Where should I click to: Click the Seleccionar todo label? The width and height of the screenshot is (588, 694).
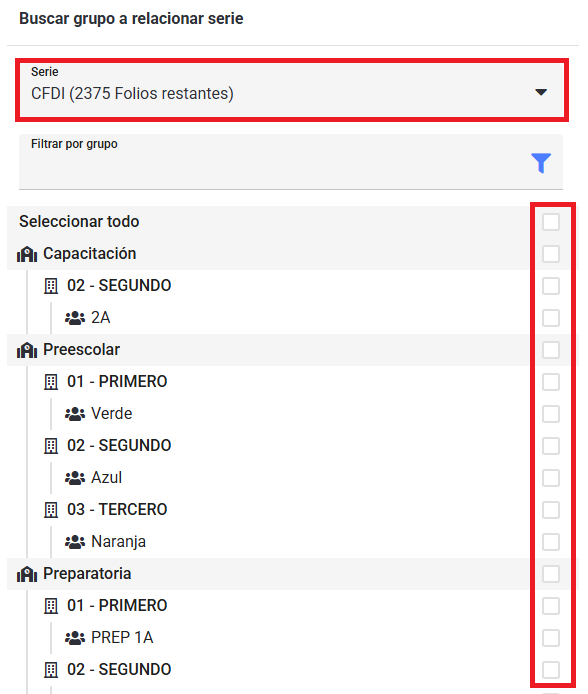pos(79,221)
